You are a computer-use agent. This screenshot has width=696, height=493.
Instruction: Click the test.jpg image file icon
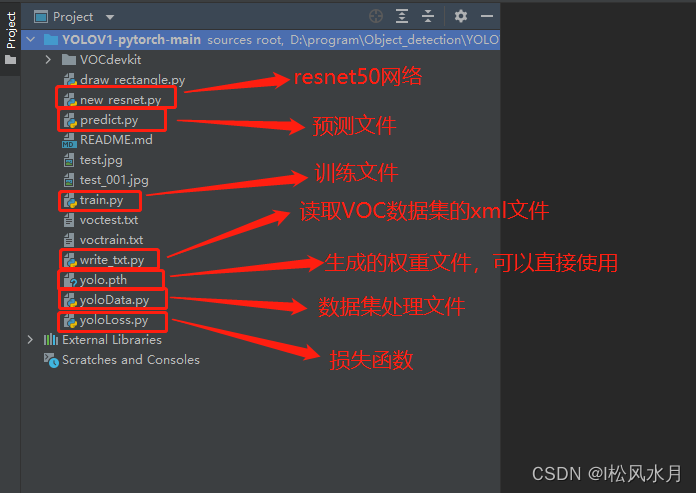(x=69, y=160)
